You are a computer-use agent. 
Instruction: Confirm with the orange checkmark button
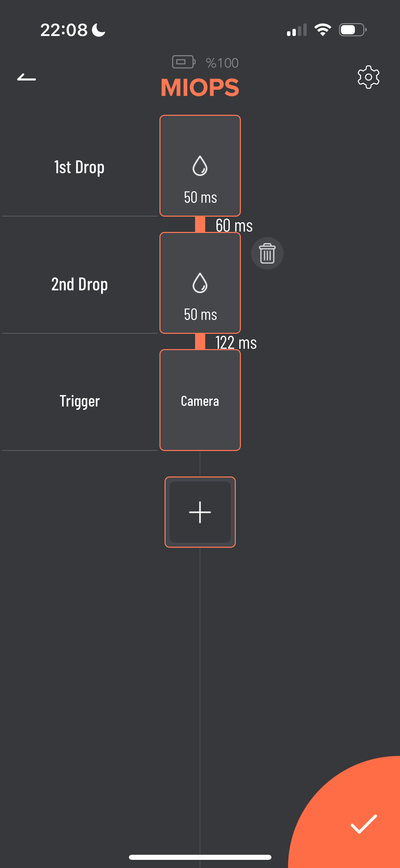coord(363,824)
